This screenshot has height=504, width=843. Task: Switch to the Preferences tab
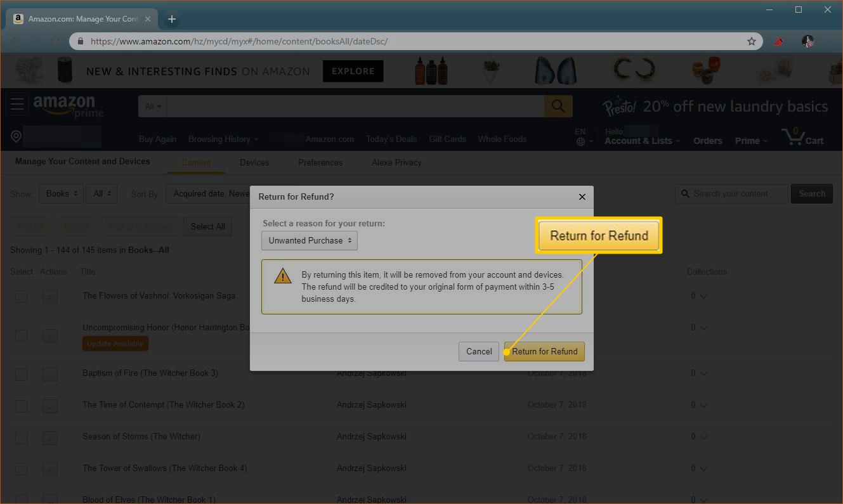pyautogui.click(x=320, y=163)
